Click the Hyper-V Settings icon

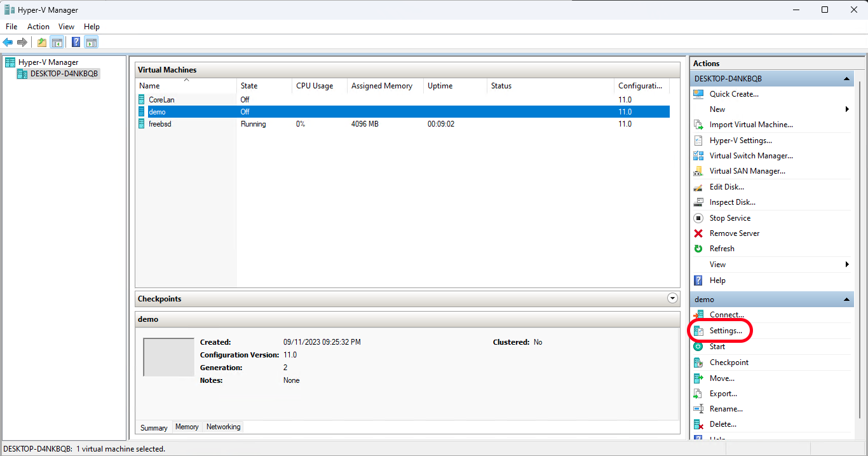tap(698, 141)
